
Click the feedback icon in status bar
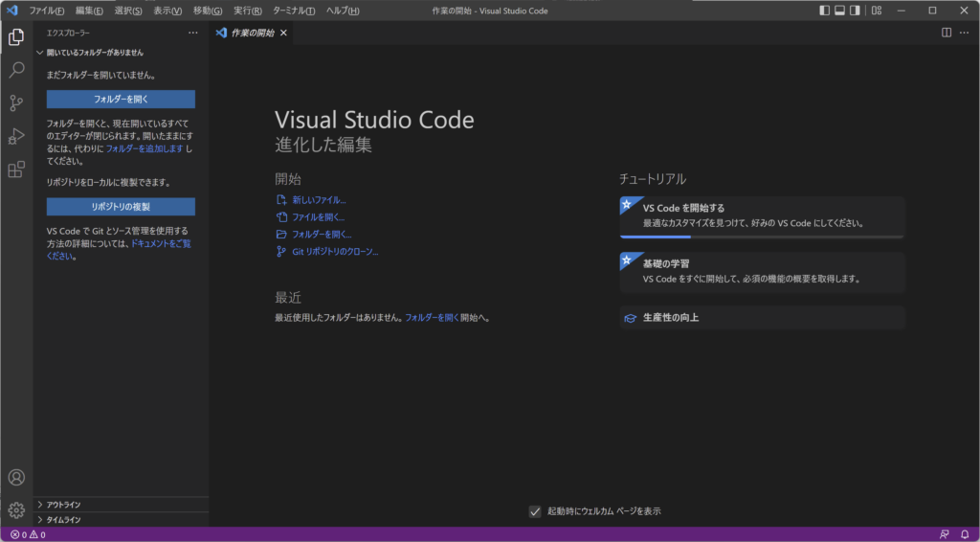tap(944, 534)
